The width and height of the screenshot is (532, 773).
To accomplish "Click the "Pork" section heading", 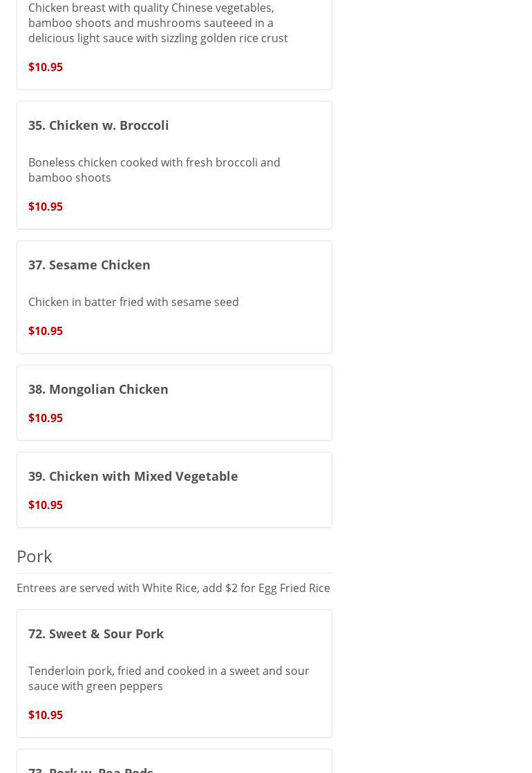I will point(35,556).
